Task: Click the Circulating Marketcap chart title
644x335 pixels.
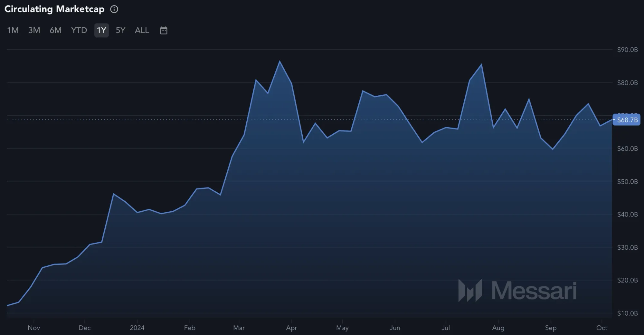Action: pyautogui.click(x=54, y=9)
